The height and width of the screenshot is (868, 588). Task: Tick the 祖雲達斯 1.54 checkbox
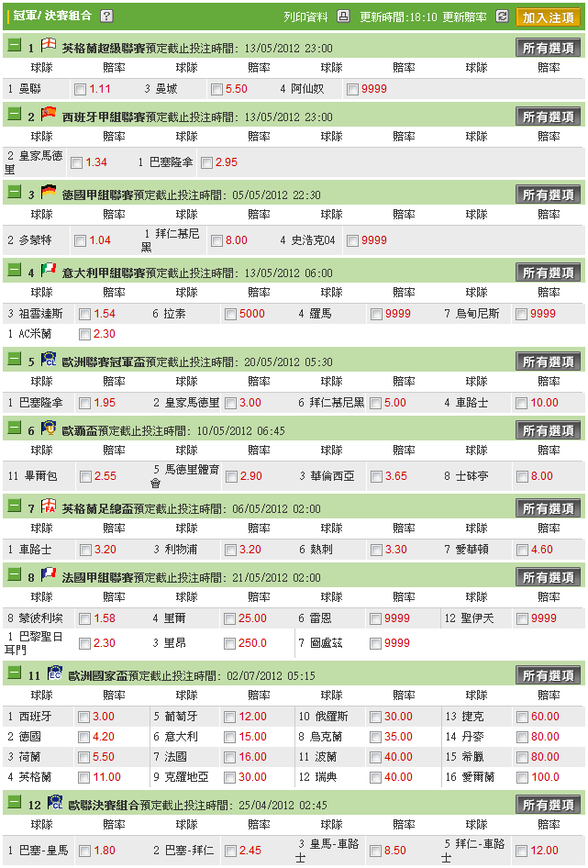(x=84, y=315)
